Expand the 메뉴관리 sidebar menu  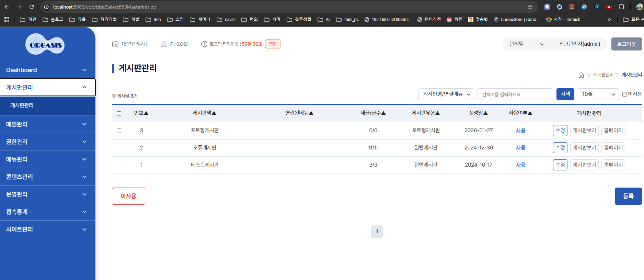tap(48, 159)
